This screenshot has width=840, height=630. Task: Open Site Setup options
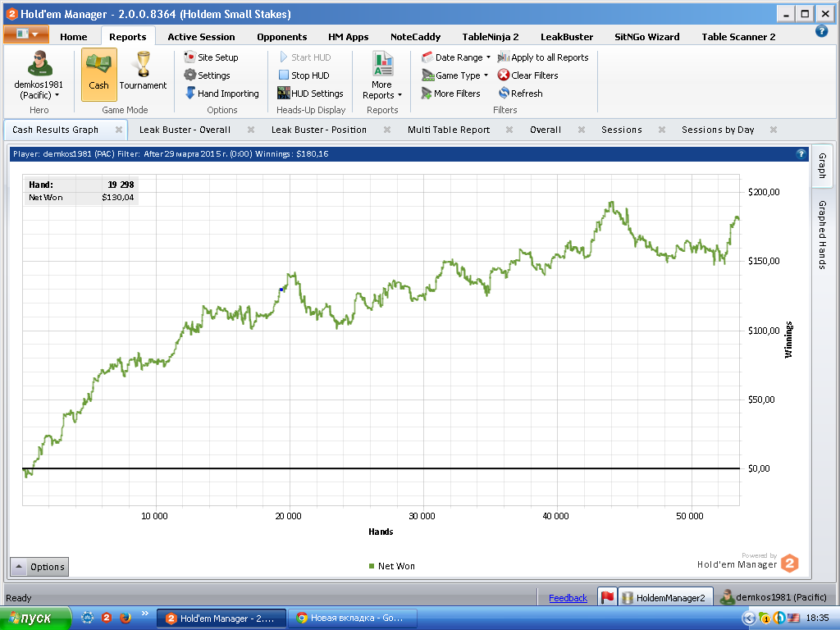[x=211, y=57]
